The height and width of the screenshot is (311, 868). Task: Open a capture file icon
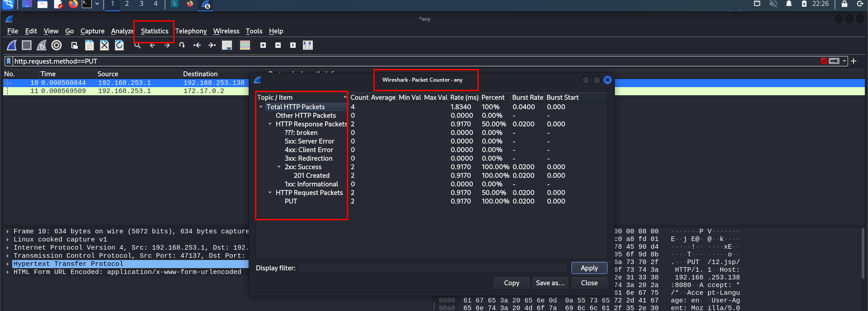[x=75, y=45]
